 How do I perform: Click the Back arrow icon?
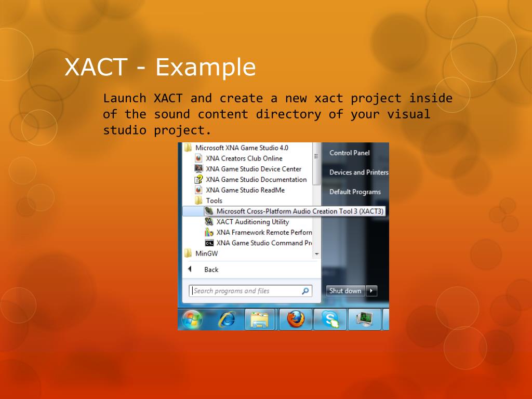click(190, 269)
